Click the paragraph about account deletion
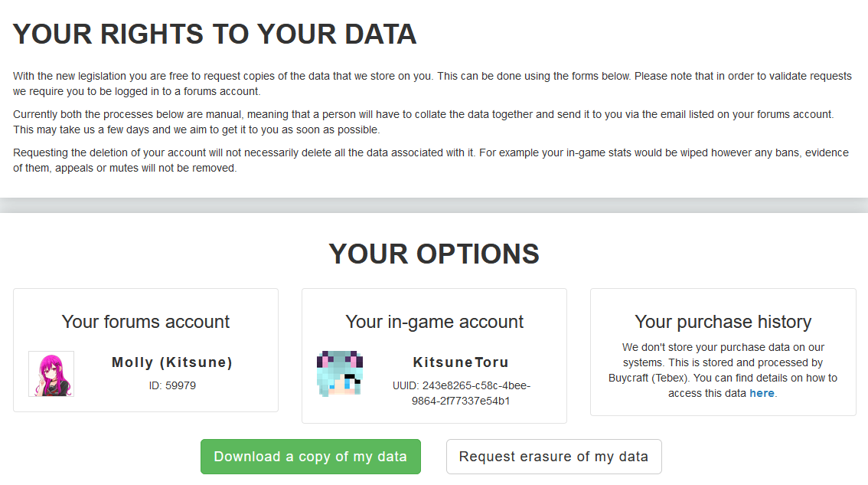The width and height of the screenshot is (868, 485). [431, 160]
